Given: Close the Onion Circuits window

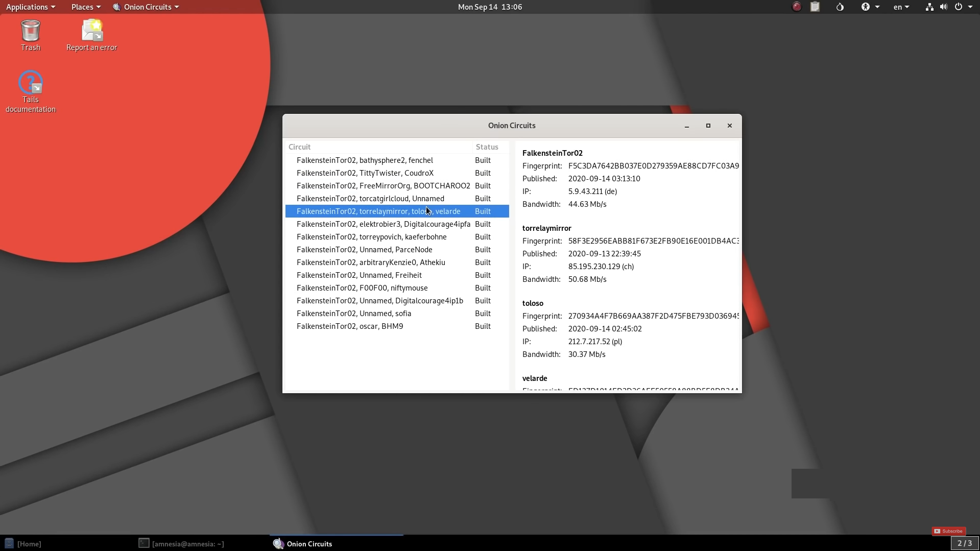Looking at the screenshot, I should tap(730, 126).
